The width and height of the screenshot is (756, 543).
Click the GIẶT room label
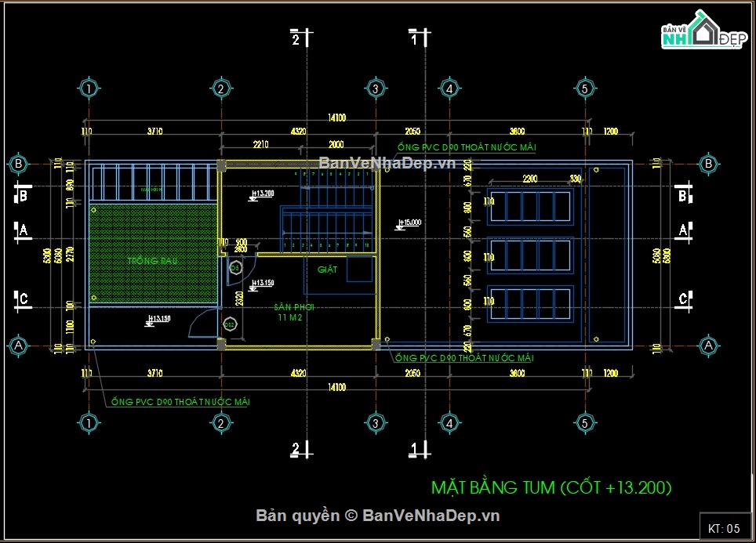tap(327, 270)
